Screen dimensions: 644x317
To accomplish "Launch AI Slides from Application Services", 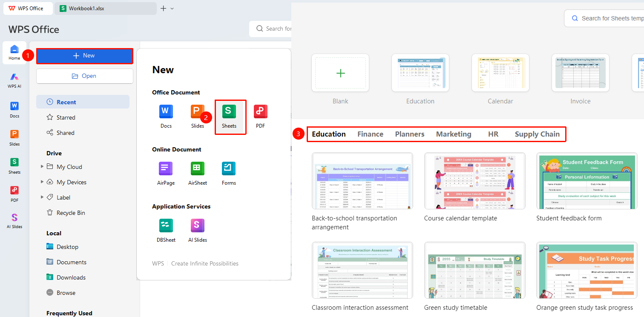I will pos(198,230).
